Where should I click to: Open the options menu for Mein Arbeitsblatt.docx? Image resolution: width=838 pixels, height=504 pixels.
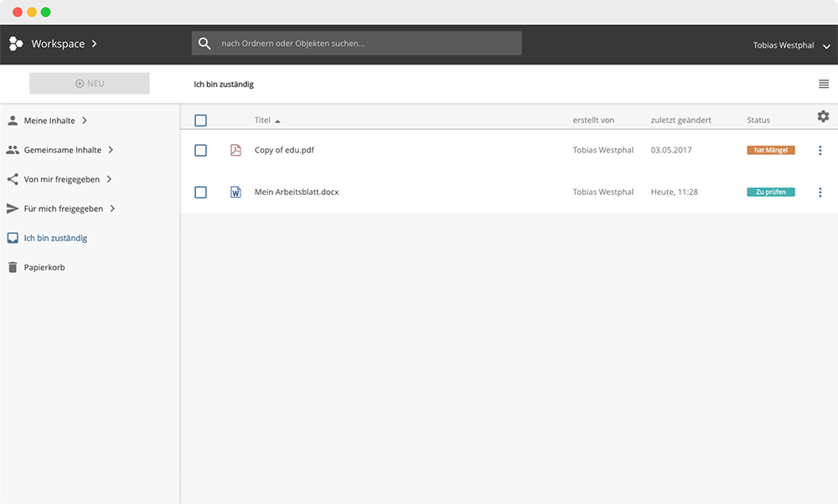point(820,192)
